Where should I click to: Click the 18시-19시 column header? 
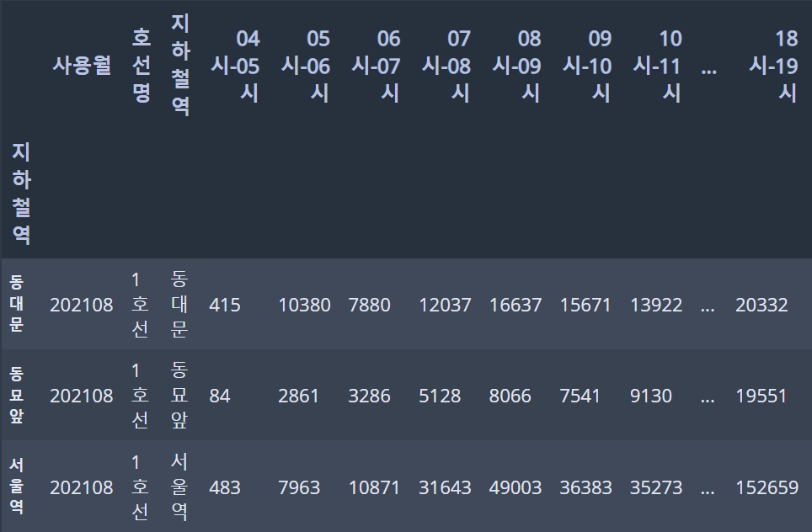click(774, 66)
